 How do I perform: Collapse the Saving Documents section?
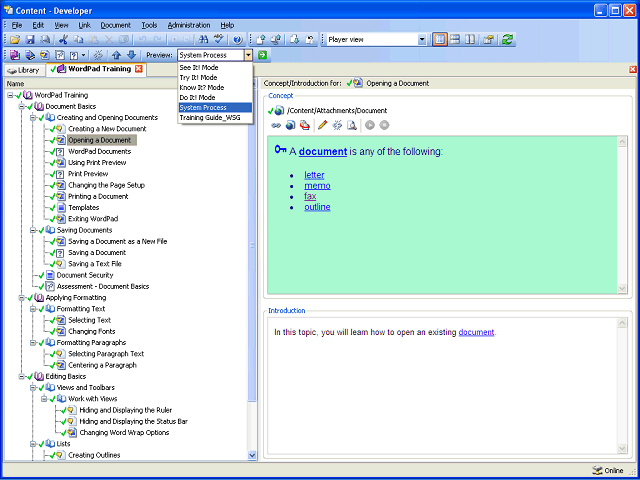click(33, 230)
